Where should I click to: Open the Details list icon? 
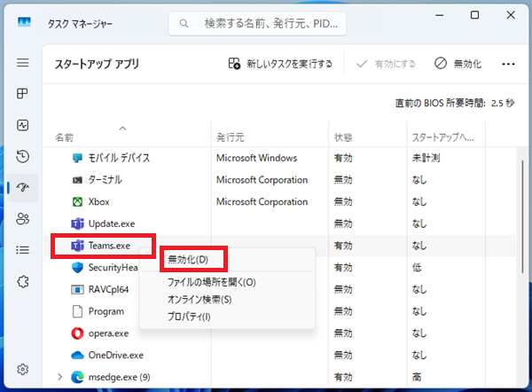point(23,250)
